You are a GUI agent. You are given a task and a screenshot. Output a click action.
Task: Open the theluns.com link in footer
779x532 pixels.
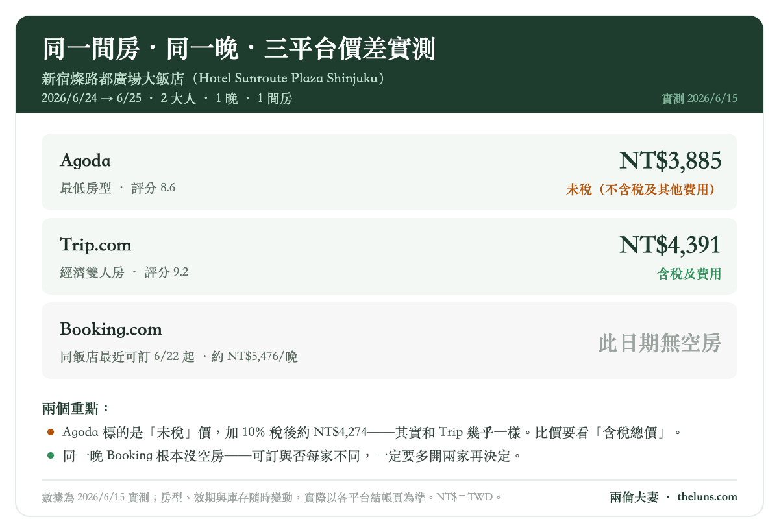pyautogui.click(x=707, y=497)
